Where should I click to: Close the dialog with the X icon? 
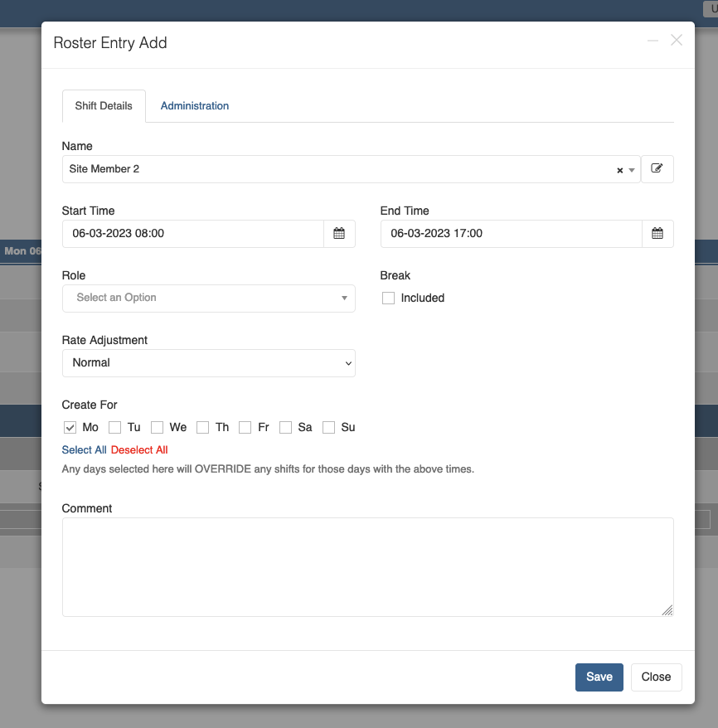pos(677,41)
